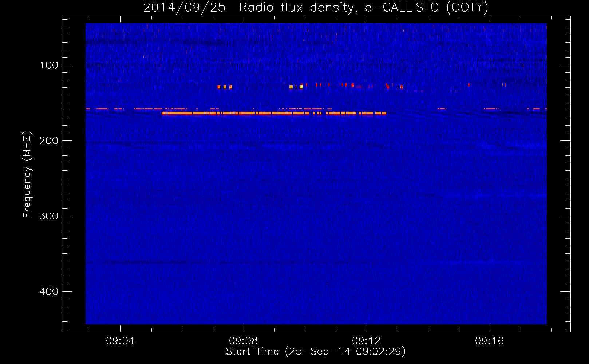Click the yellow burst pixel near 09:10 at 130 MHz
The height and width of the screenshot is (364, 589).
click(x=301, y=87)
